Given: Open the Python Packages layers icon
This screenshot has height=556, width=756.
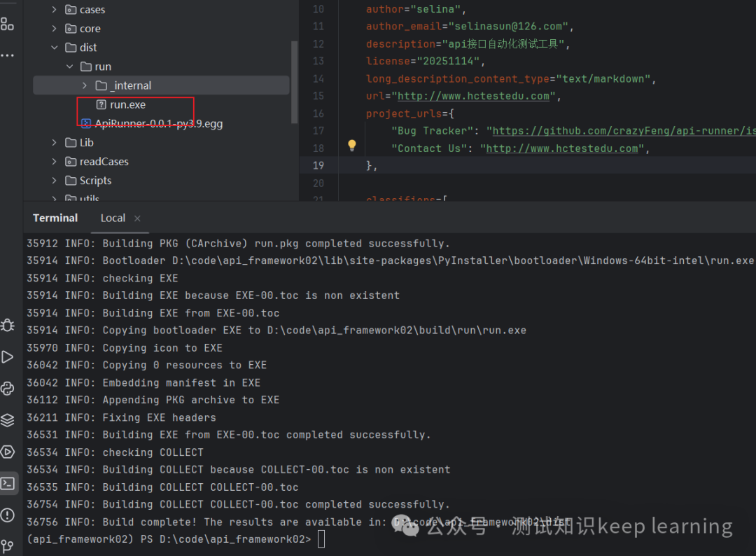Looking at the screenshot, I should (x=7, y=420).
